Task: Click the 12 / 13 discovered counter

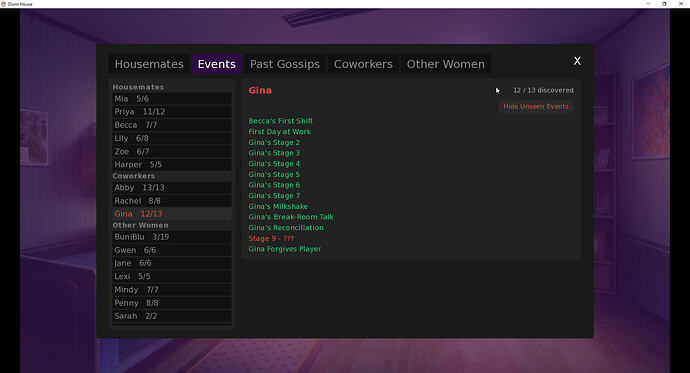Action: 543,90
